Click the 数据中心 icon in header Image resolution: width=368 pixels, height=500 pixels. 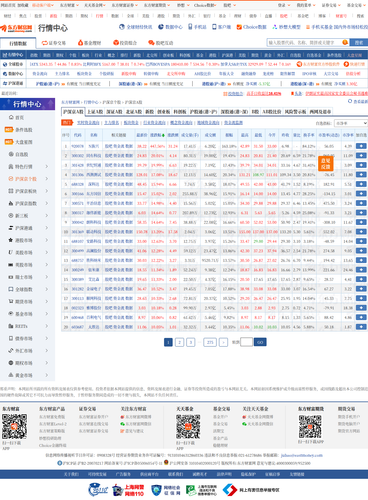pos(161,27)
